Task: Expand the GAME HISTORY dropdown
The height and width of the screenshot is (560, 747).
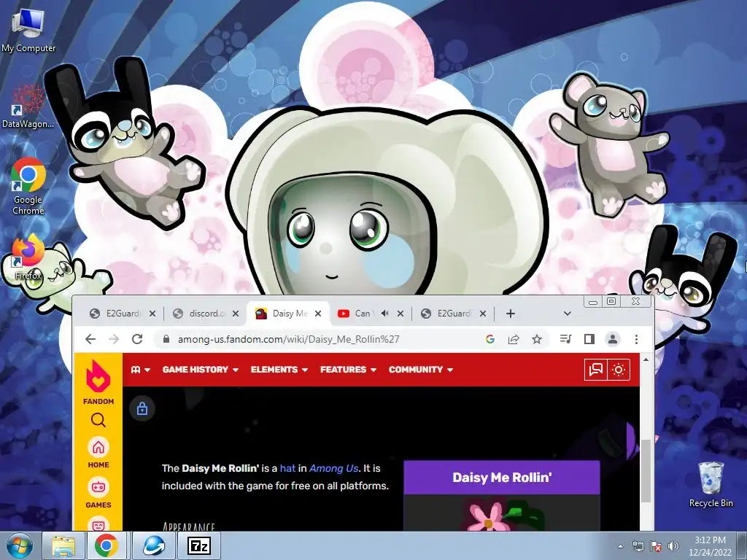Action: point(200,370)
